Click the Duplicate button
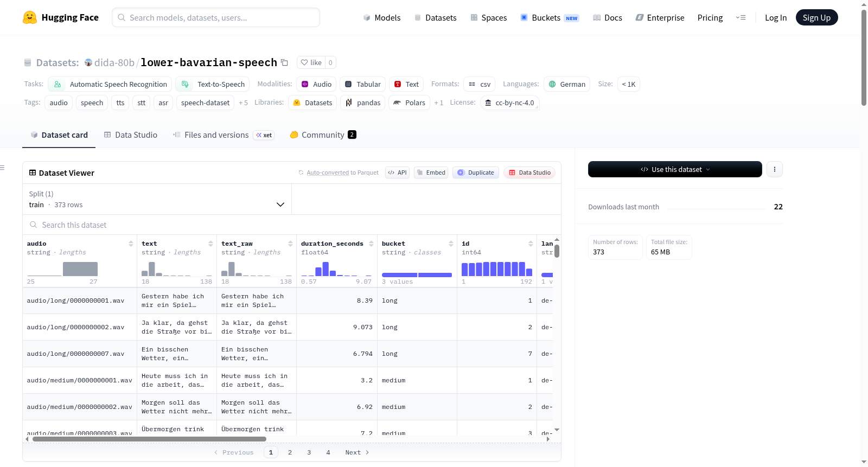Image resolution: width=868 pixels, height=467 pixels. (x=476, y=172)
